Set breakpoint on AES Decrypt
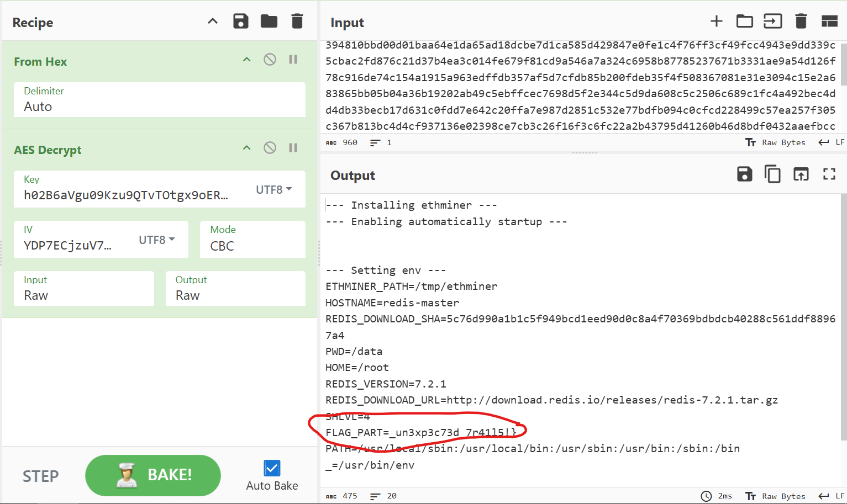Screen dimensions: 847x504 pos(293,147)
